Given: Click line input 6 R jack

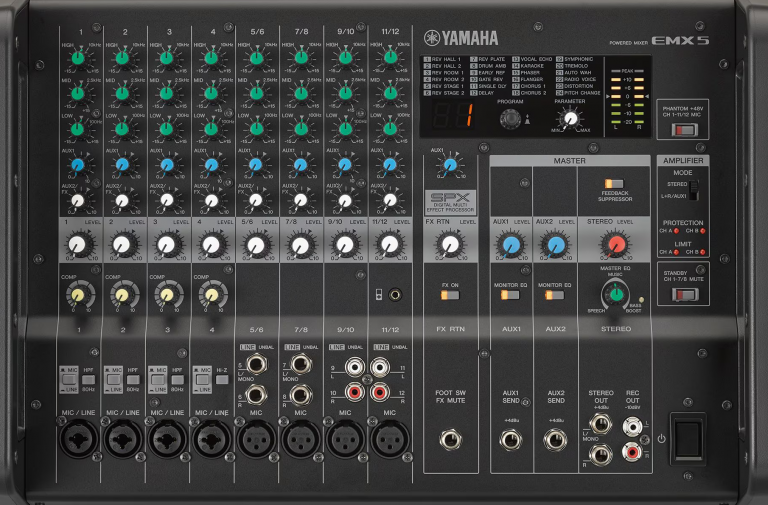Looking at the screenshot, I should [x=256, y=394].
